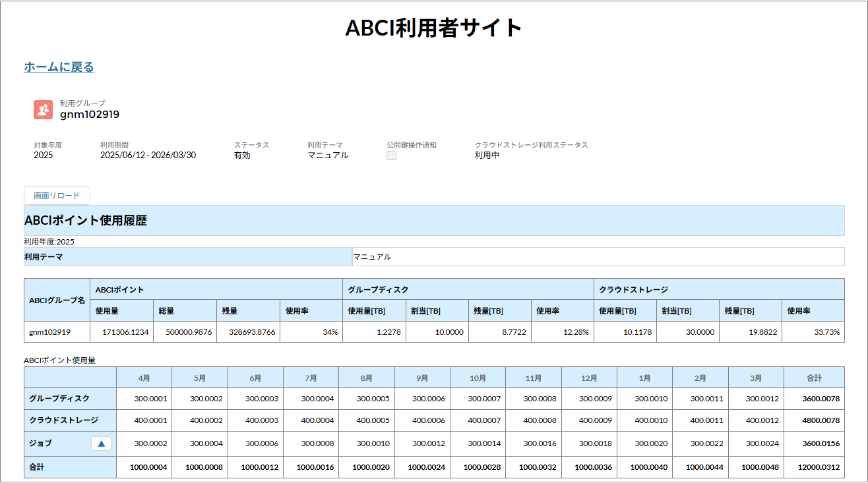Select the 4月 column header

144,378
